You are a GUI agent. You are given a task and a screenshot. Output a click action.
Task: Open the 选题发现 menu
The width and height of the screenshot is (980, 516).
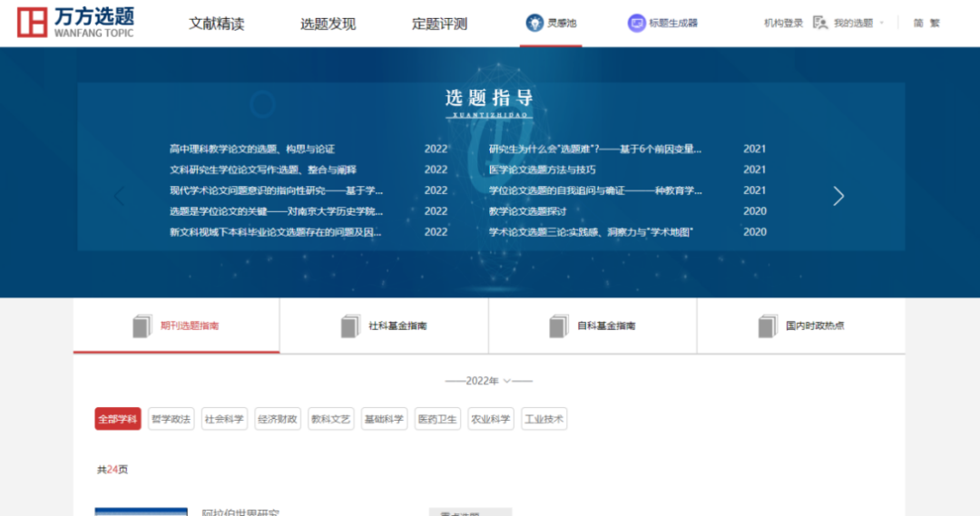[328, 24]
